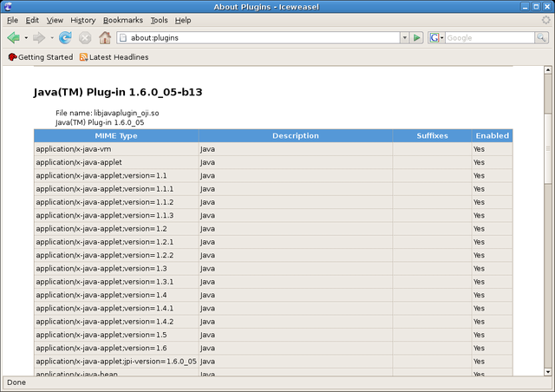Click the applet;version=1.6 cell
The image size is (555, 392).
tap(116, 348)
